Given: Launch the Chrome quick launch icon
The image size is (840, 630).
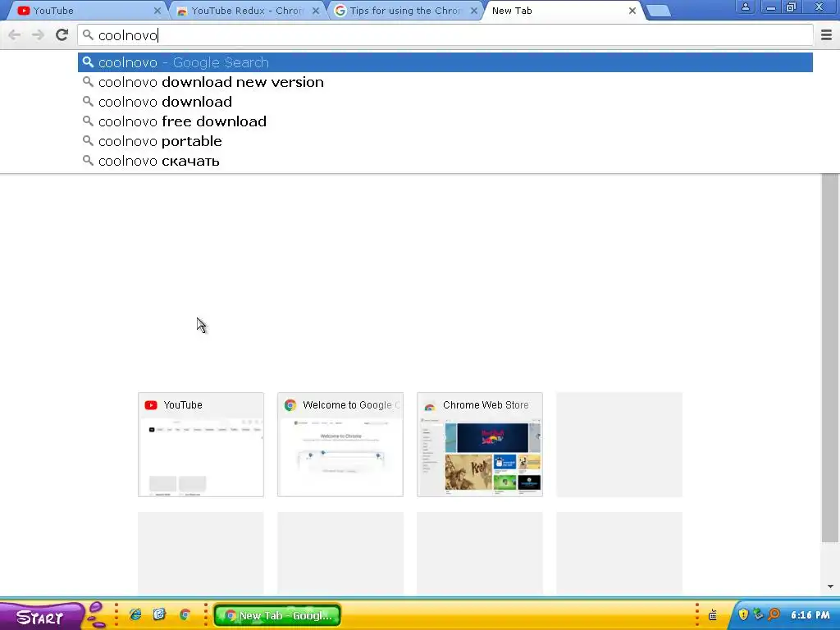Looking at the screenshot, I should [185, 615].
